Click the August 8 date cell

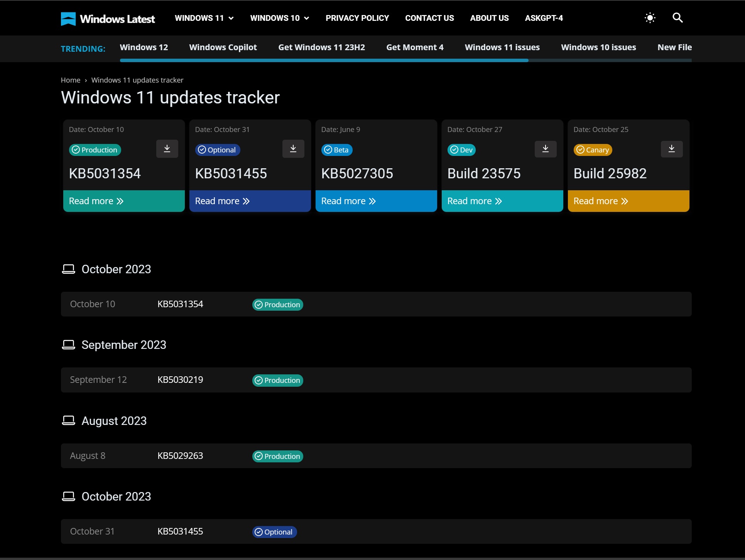point(88,456)
